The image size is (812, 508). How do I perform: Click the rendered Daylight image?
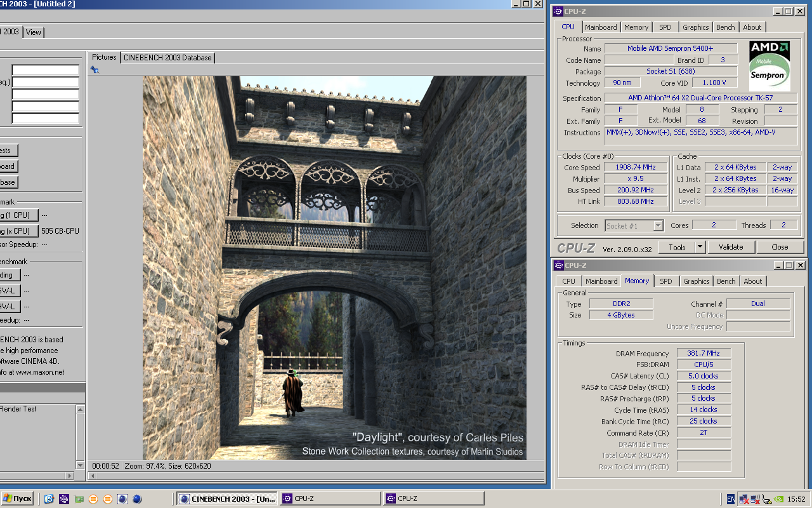(334, 268)
